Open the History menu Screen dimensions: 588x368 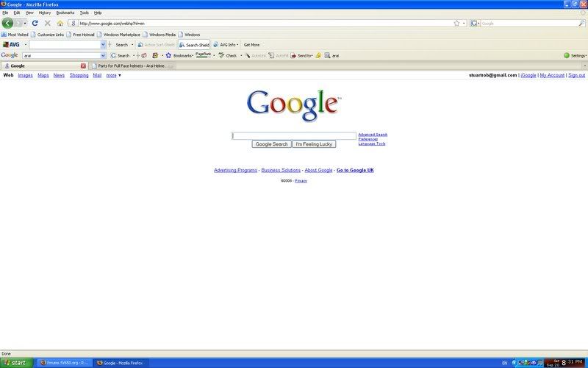[x=45, y=13]
